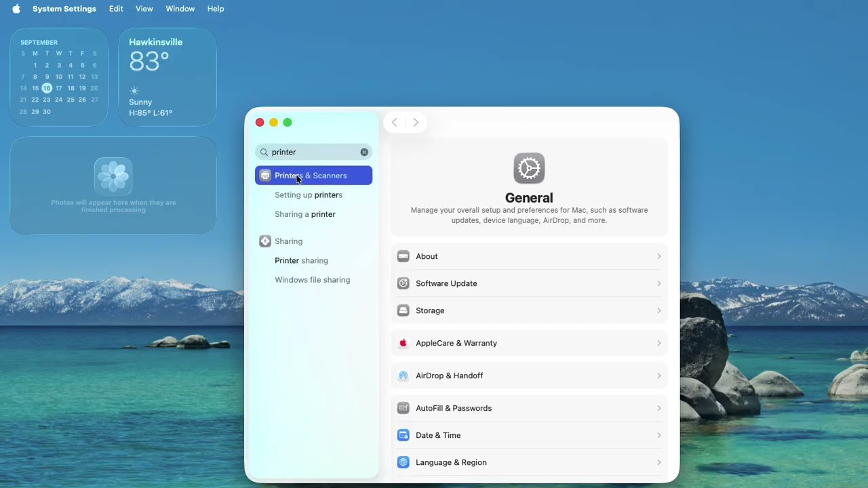868x488 pixels.
Task: Click the General gear icon
Action: (x=529, y=168)
